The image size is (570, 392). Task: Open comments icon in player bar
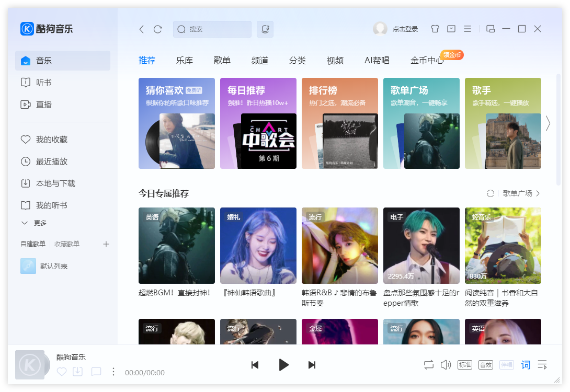click(96, 372)
